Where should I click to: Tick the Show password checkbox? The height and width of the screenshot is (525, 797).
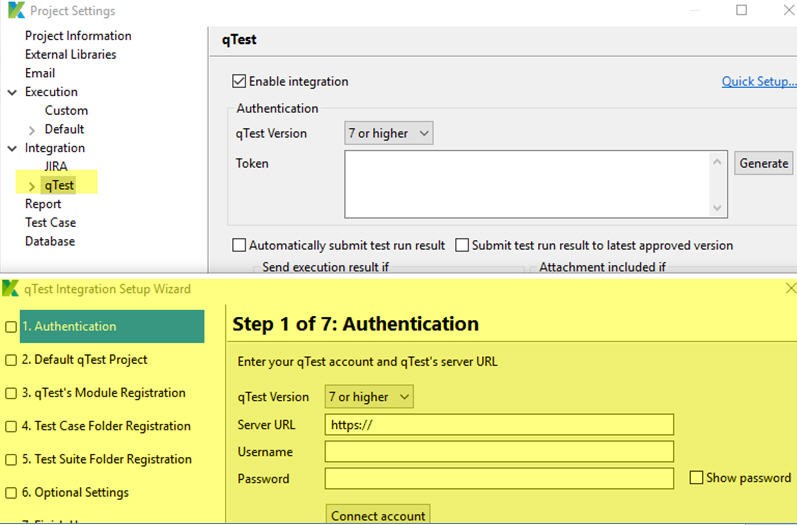click(696, 478)
